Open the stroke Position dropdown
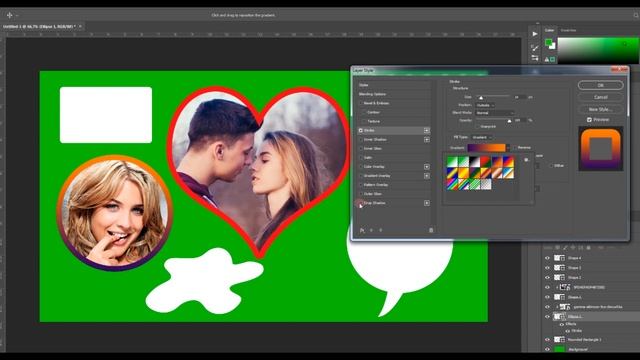Image resolution: width=640 pixels, height=360 pixels. coord(485,105)
